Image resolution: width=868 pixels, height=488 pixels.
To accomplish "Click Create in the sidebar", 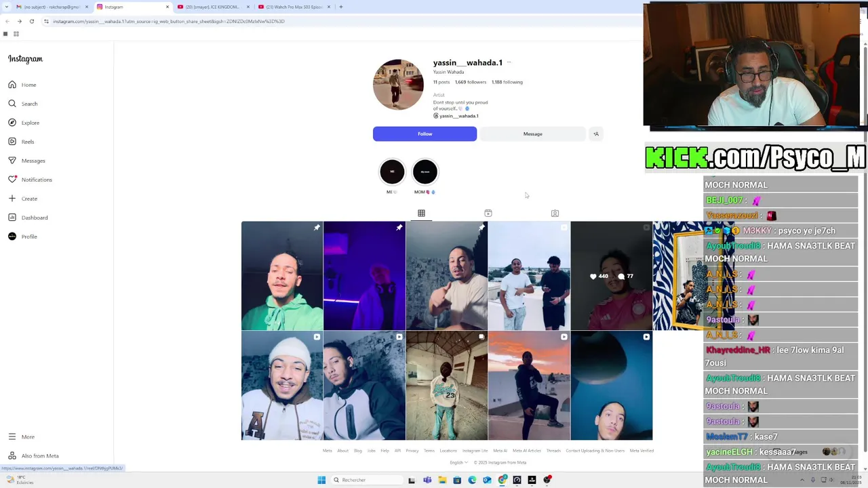I will 23,199.
